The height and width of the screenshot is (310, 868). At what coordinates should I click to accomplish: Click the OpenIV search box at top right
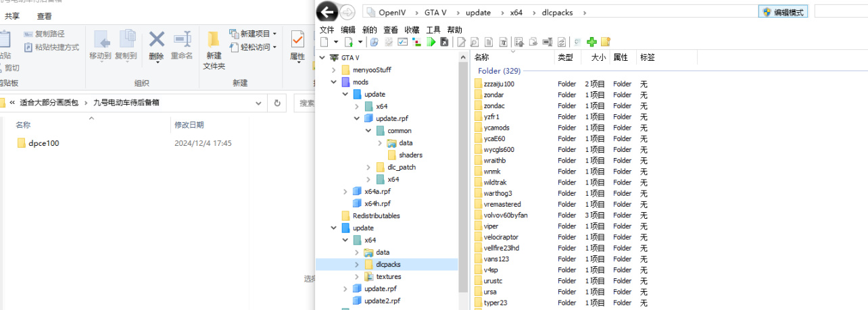click(841, 11)
